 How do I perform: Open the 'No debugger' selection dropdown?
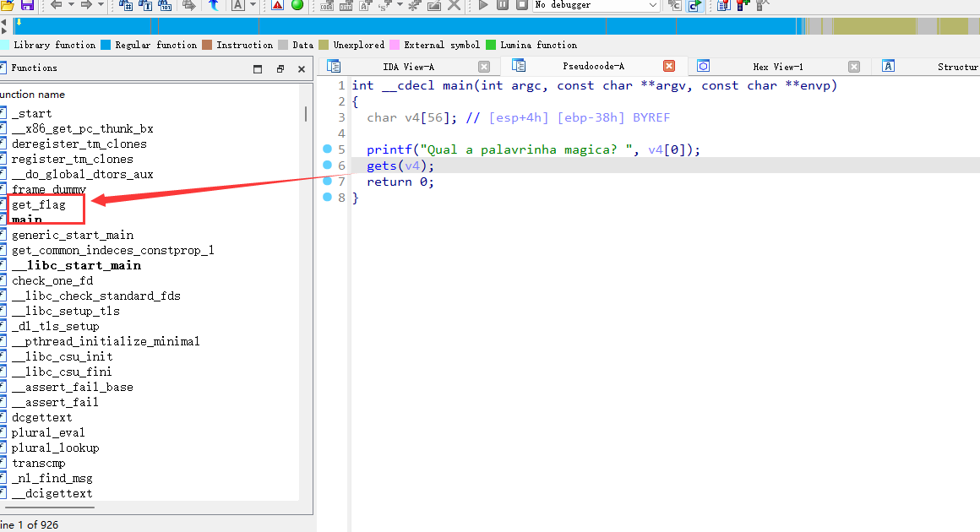(x=597, y=5)
